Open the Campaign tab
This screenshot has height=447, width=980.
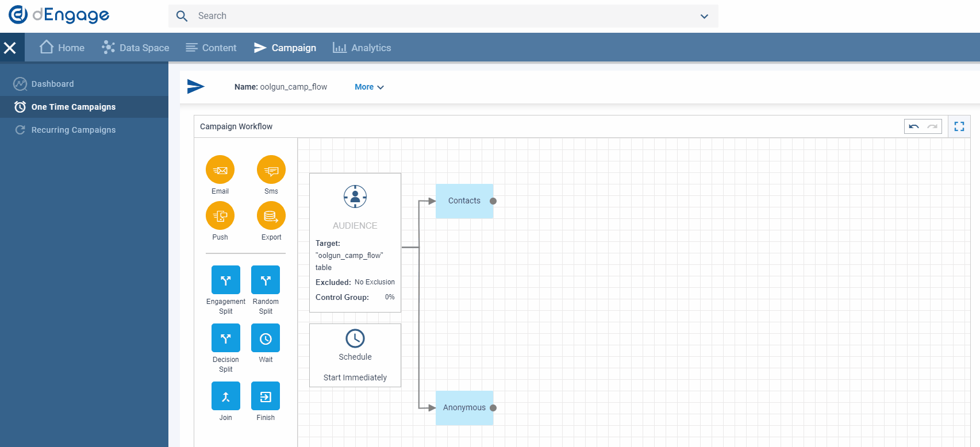click(x=285, y=48)
